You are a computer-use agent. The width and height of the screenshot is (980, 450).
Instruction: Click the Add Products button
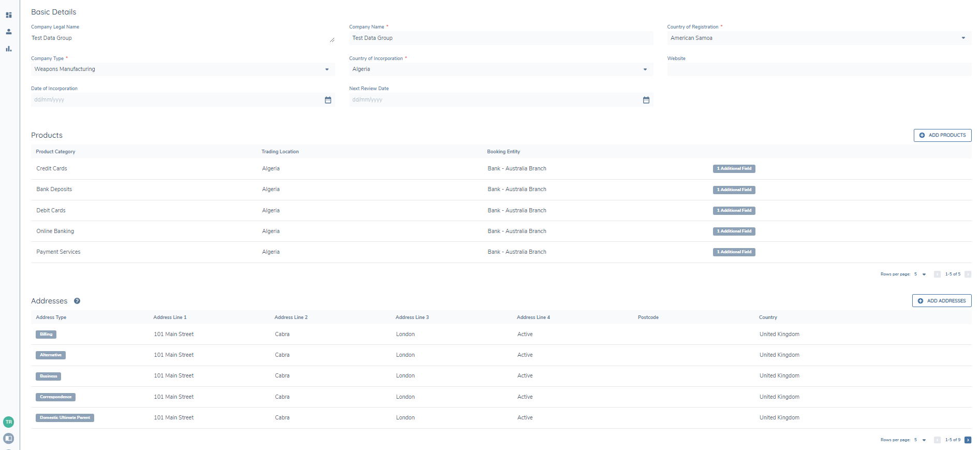pyautogui.click(x=942, y=135)
